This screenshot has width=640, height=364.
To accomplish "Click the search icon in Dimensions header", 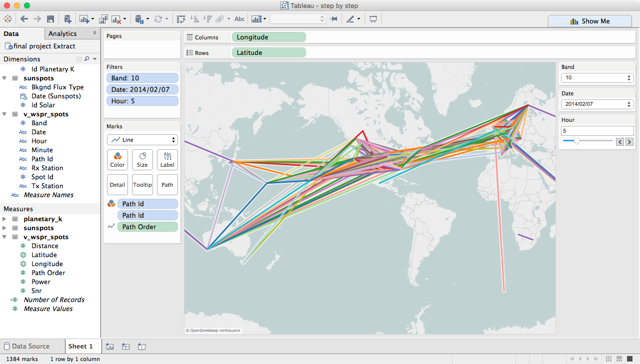I will click(x=87, y=59).
